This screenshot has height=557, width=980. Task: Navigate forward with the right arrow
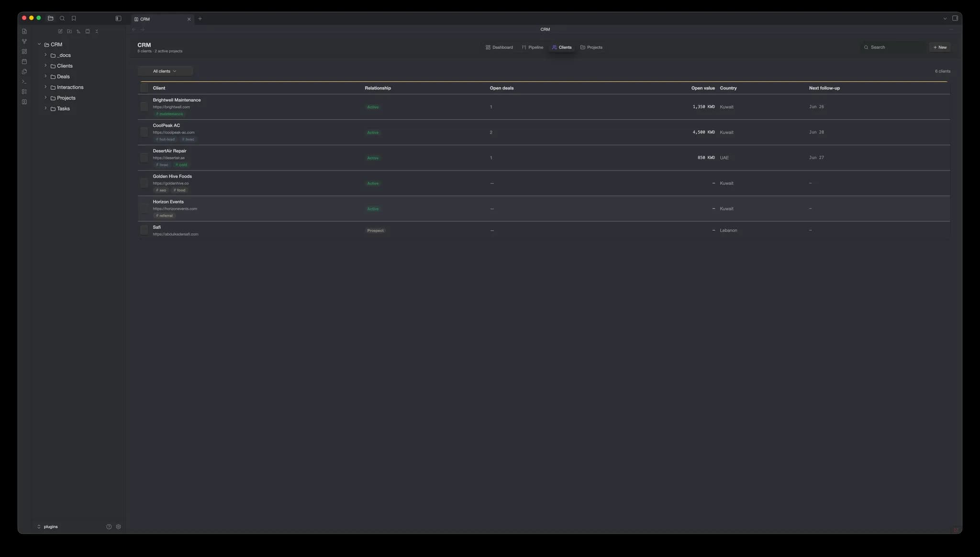coord(143,29)
